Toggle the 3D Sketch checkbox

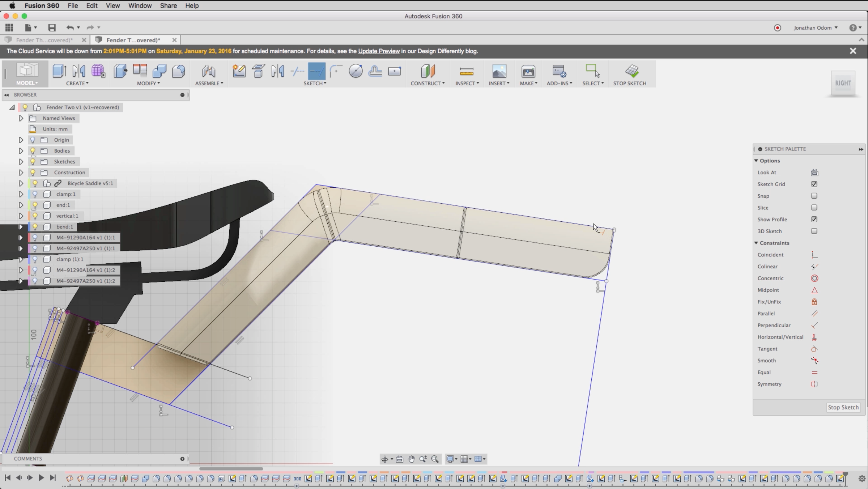click(814, 231)
